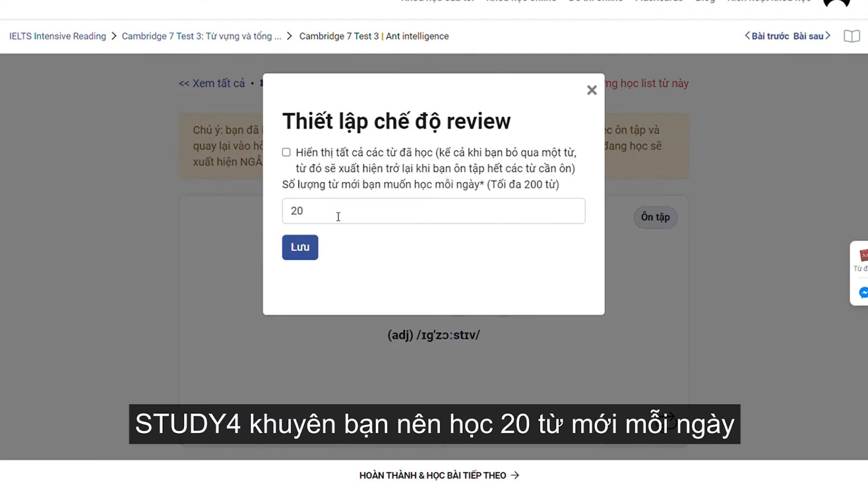
Task: Open the book icon in header
Action: [x=852, y=36]
